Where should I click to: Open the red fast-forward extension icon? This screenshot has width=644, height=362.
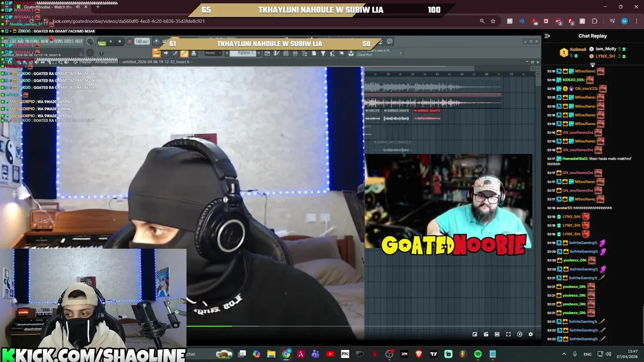click(546, 21)
